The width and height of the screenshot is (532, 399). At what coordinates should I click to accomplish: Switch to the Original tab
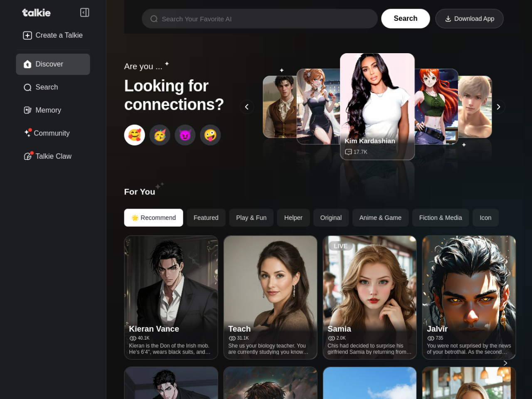331,218
